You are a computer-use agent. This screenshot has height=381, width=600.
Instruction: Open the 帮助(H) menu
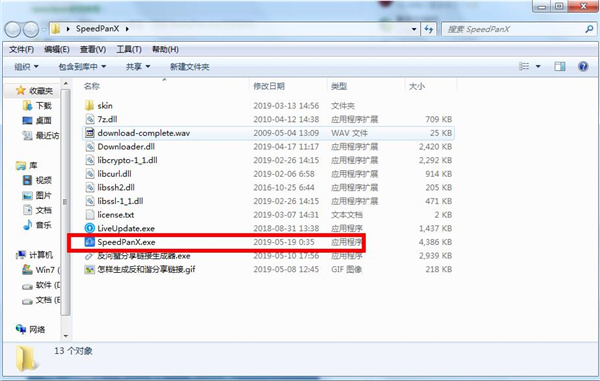[x=165, y=49]
